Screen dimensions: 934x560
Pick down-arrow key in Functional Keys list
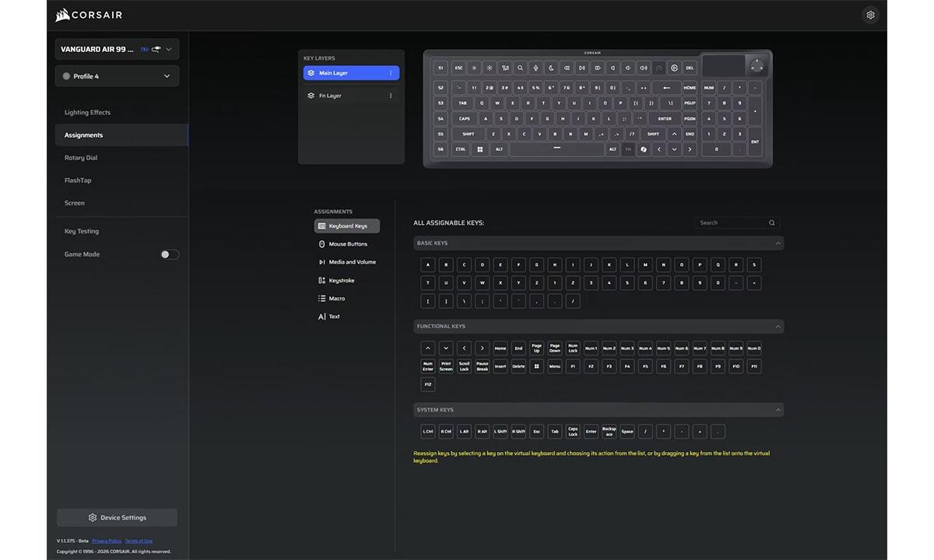point(446,348)
